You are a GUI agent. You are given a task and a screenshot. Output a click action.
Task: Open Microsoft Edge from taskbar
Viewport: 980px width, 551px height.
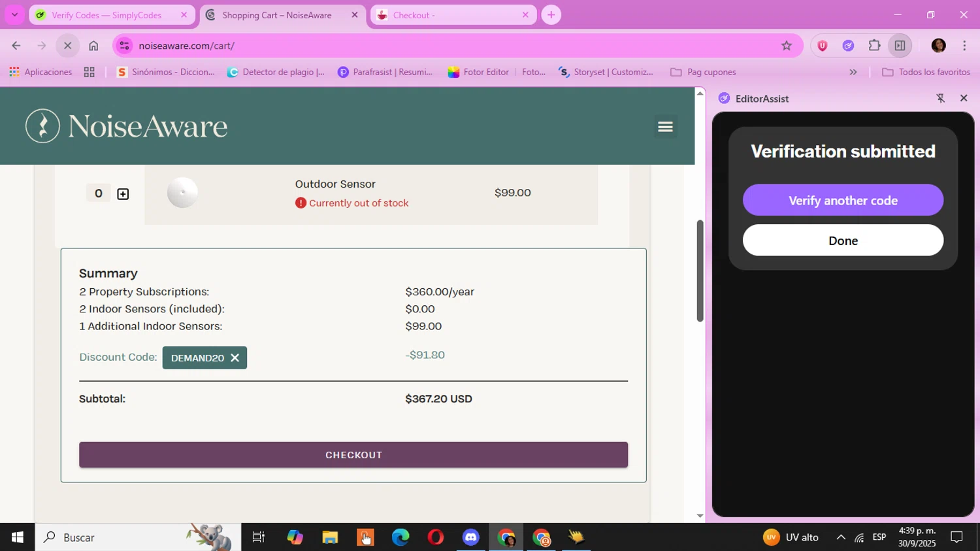click(400, 537)
